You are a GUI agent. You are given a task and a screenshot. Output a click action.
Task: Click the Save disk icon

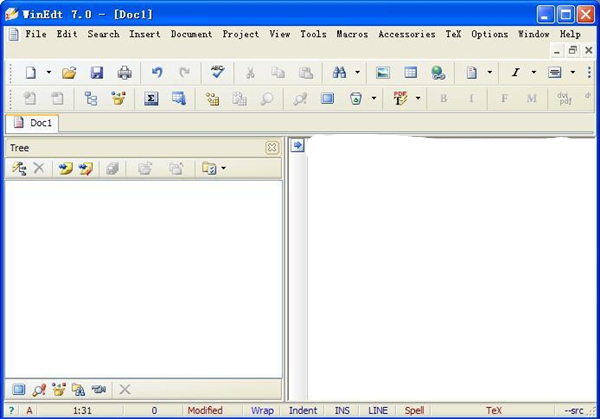tap(97, 73)
